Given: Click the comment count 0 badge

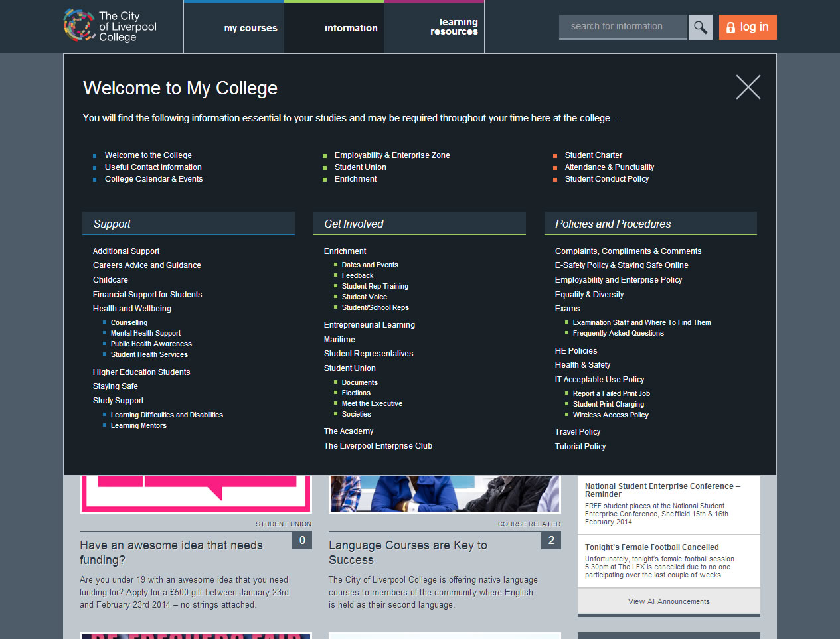Looking at the screenshot, I should point(302,541).
